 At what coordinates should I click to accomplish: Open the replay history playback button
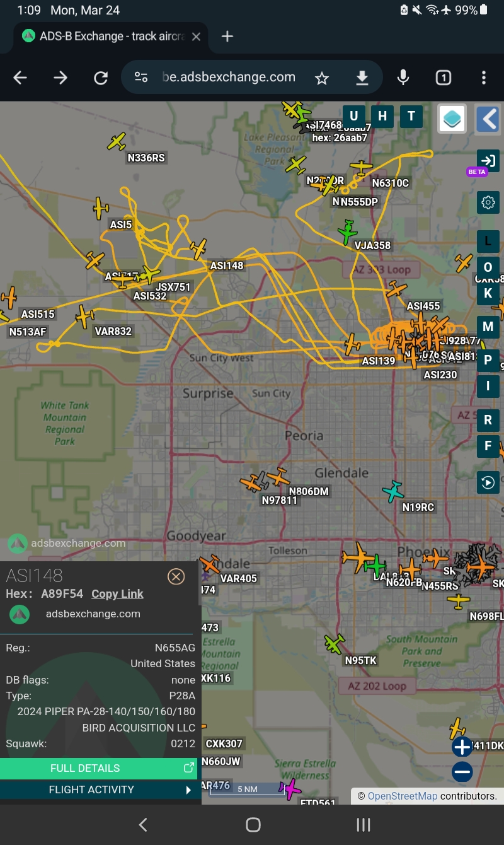point(488,482)
